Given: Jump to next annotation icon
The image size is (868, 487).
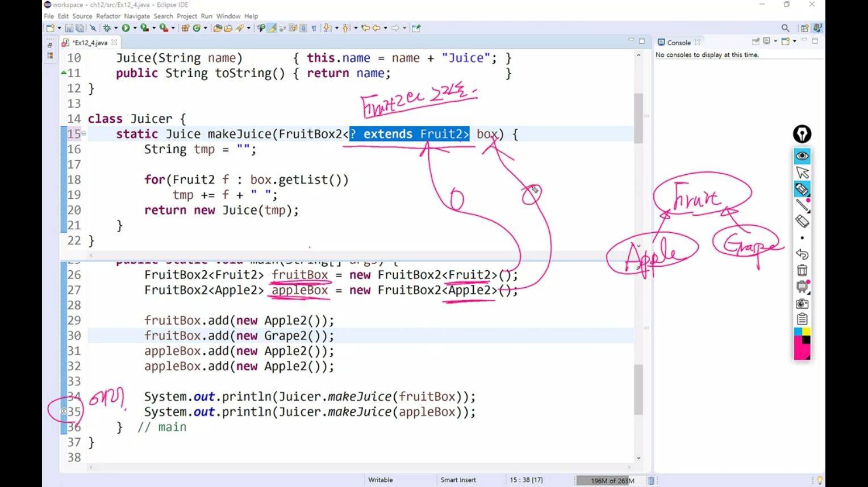Looking at the screenshot, I should [x=326, y=28].
